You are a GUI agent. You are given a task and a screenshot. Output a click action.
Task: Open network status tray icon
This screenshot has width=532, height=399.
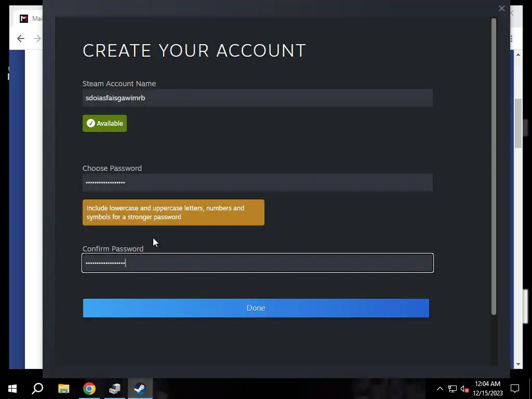(453, 389)
